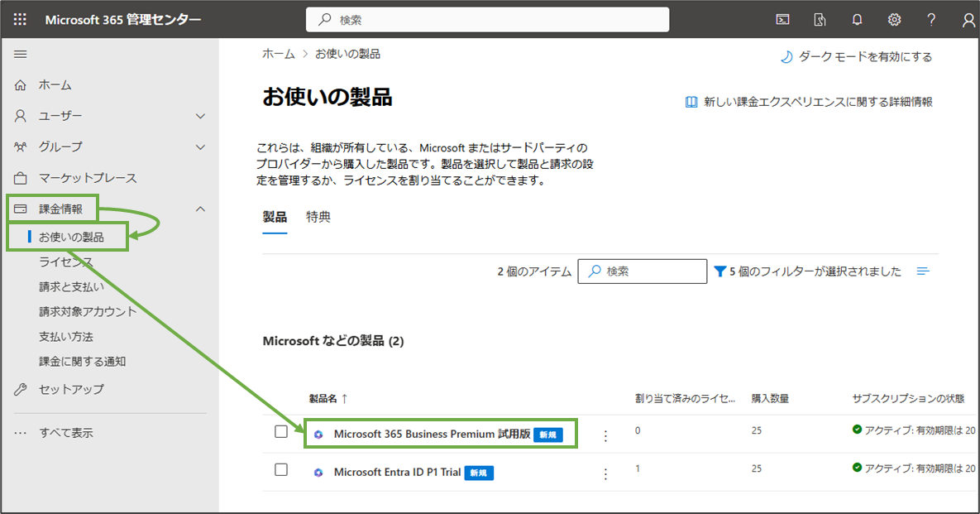The image size is (980, 514).
Task: Click the ellipsis icon beside すべて表示
Action: coord(21,433)
